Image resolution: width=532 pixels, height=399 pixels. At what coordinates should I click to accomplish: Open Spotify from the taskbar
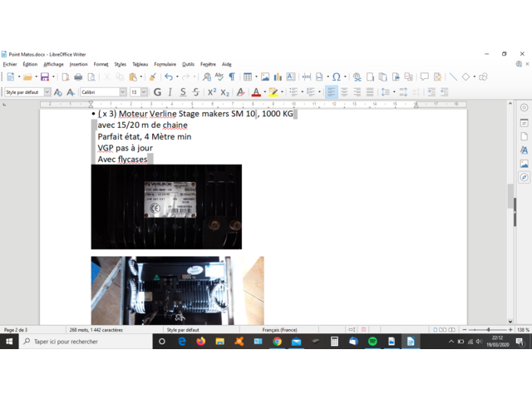click(x=372, y=342)
